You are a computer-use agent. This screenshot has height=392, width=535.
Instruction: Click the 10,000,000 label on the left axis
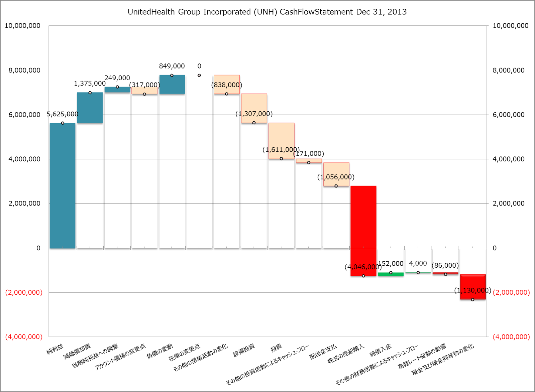[x=22, y=26]
